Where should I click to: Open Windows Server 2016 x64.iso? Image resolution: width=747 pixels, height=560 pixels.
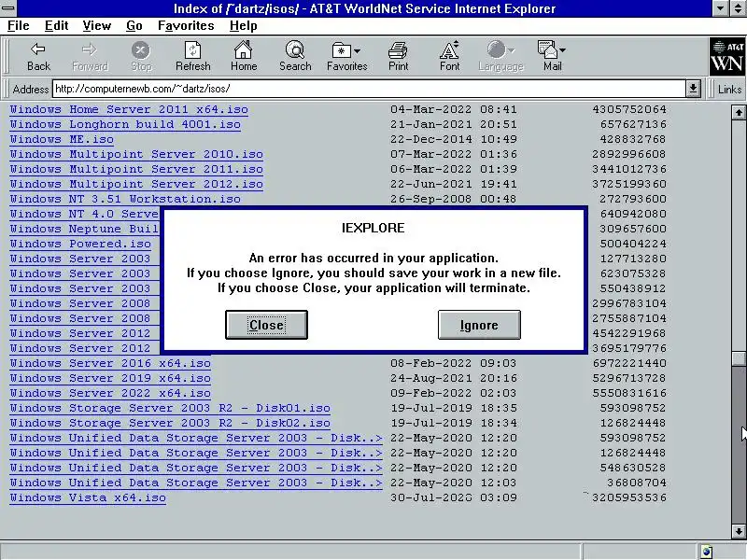point(110,363)
